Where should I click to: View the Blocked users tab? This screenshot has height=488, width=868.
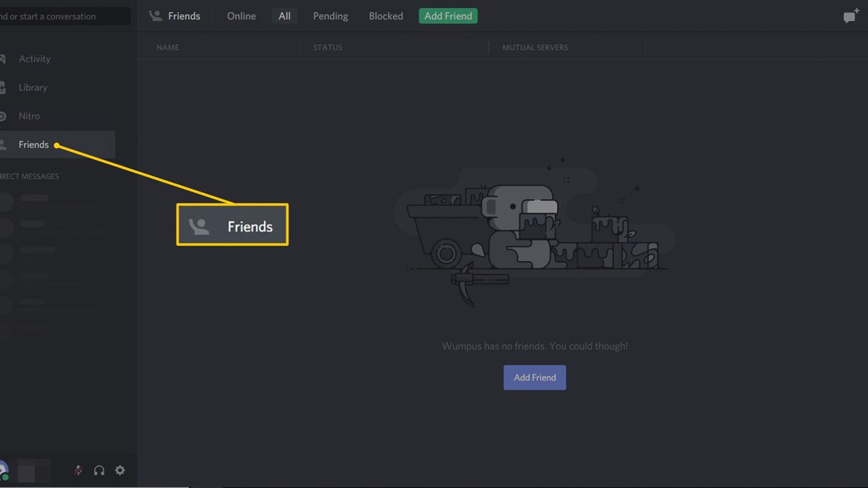(x=386, y=16)
